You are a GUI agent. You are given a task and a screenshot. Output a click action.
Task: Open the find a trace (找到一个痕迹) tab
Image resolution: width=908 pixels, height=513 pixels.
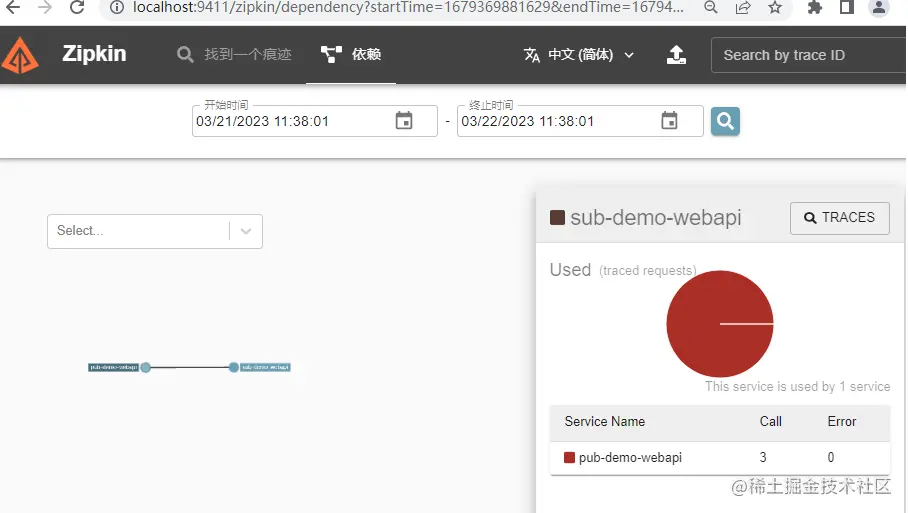point(234,54)
